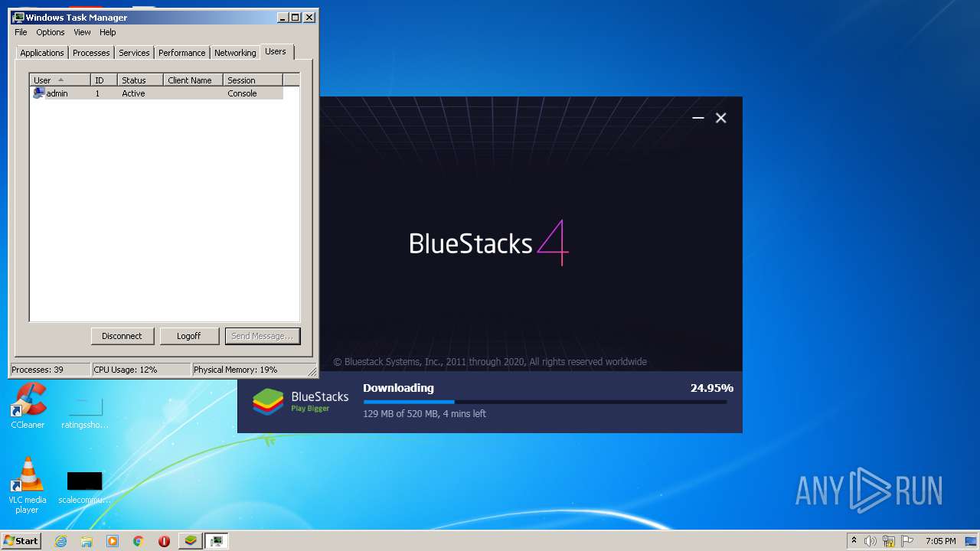Click the 24.95% download percentage
Image resolution: width=980 pixels, height=551 pixels.
click(711, 388)
